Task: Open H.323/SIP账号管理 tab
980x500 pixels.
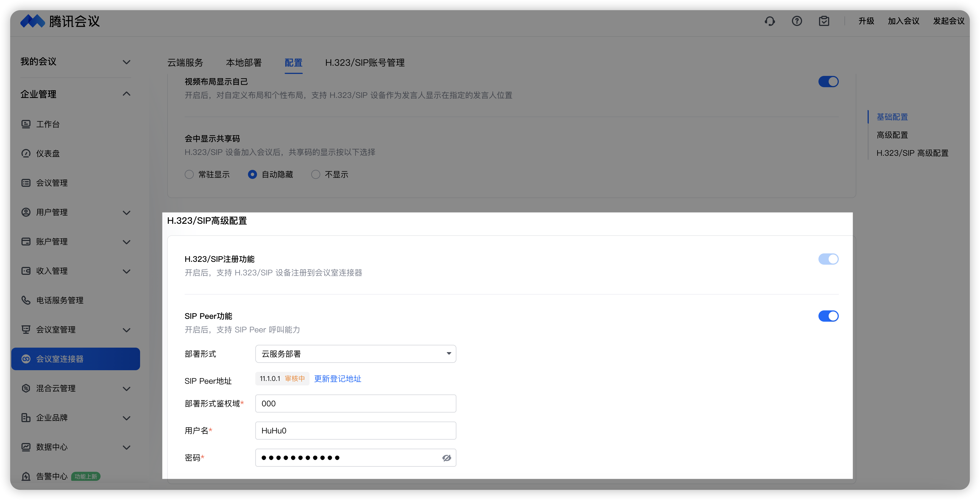Action: [x=364, y=63]
